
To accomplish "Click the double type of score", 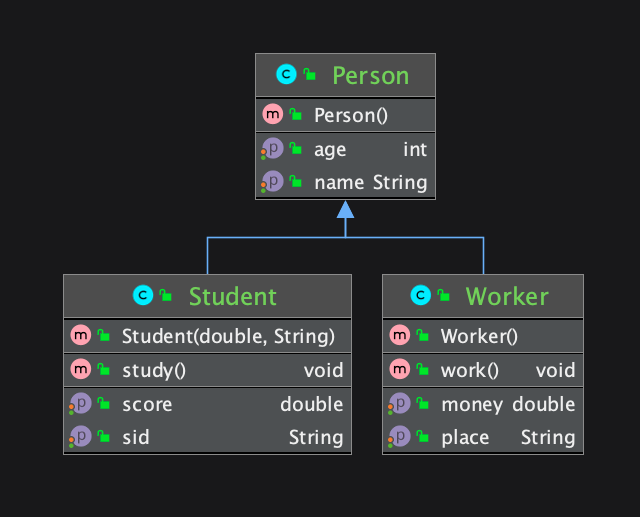I will coord(311,404).
